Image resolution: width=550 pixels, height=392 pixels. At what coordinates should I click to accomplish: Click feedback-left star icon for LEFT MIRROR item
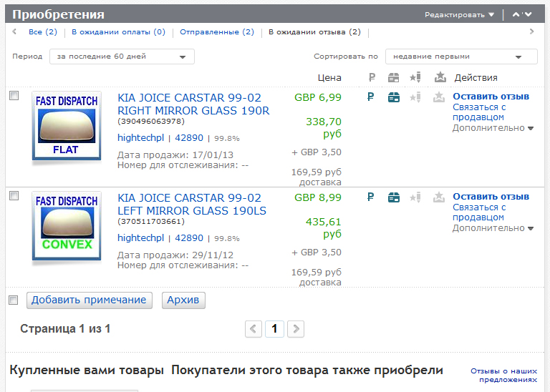pos(415,198)
